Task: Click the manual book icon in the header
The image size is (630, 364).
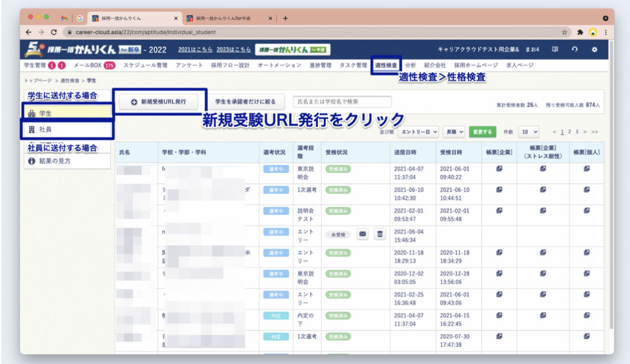Action: pos(555,49)
